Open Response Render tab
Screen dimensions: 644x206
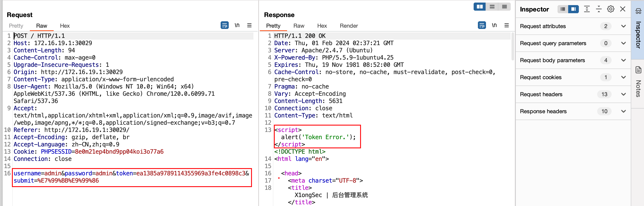click(x=349, y=26)
